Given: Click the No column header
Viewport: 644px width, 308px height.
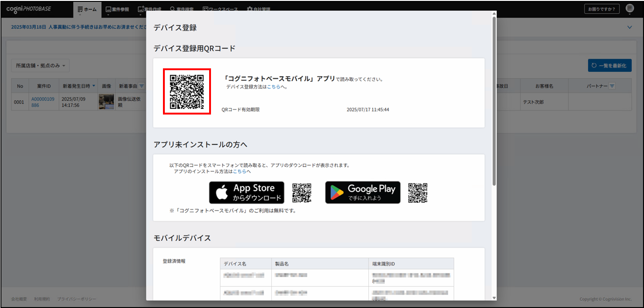Looking at the screenshot, I should 20,86.
